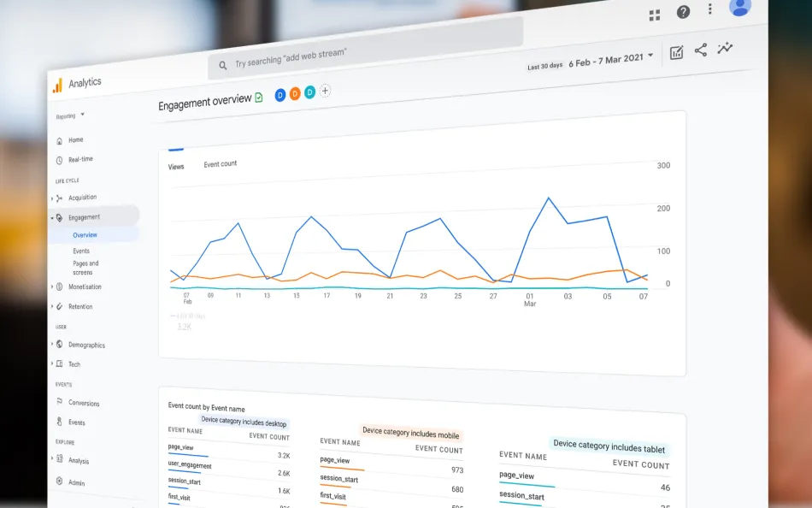812x508 pixels.
Task: Click the Help question mark icon
Action: [681, 12]
